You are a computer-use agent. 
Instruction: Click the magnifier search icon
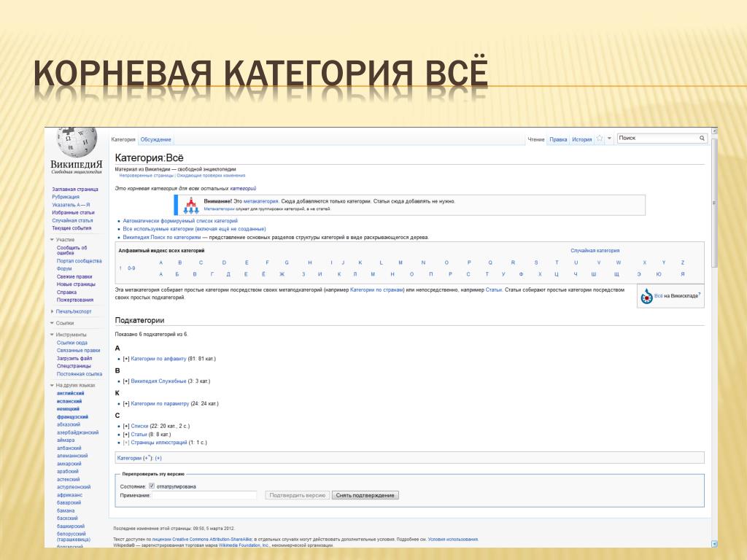[x=702, y=138]
